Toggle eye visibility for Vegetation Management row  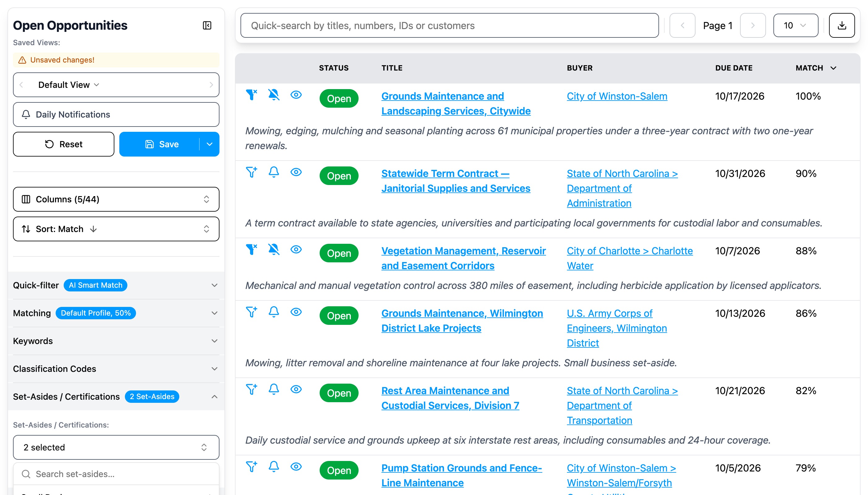pos(296,250)
